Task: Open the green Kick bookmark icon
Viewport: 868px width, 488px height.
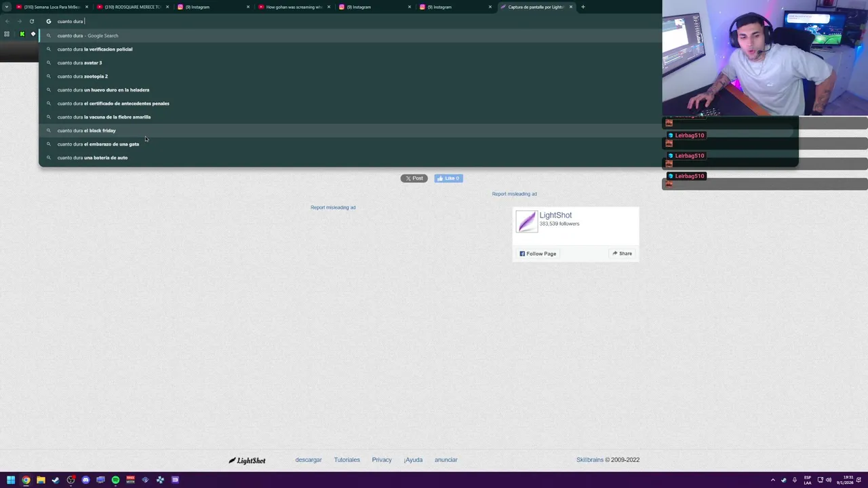Action: [x=22, y=34]
